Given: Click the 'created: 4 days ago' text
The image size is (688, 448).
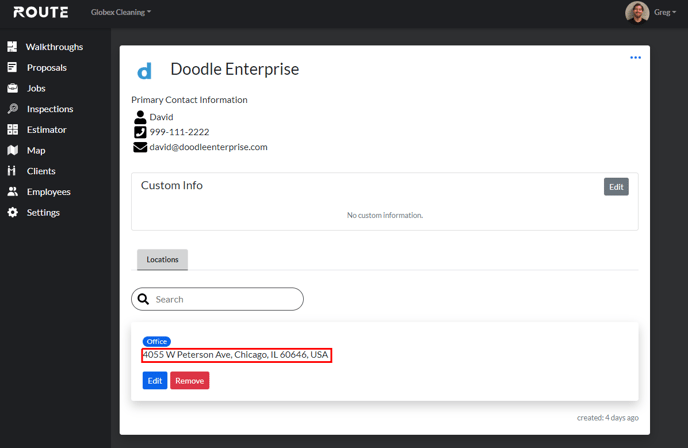Looking at the screenshot, I should (608, 418).
